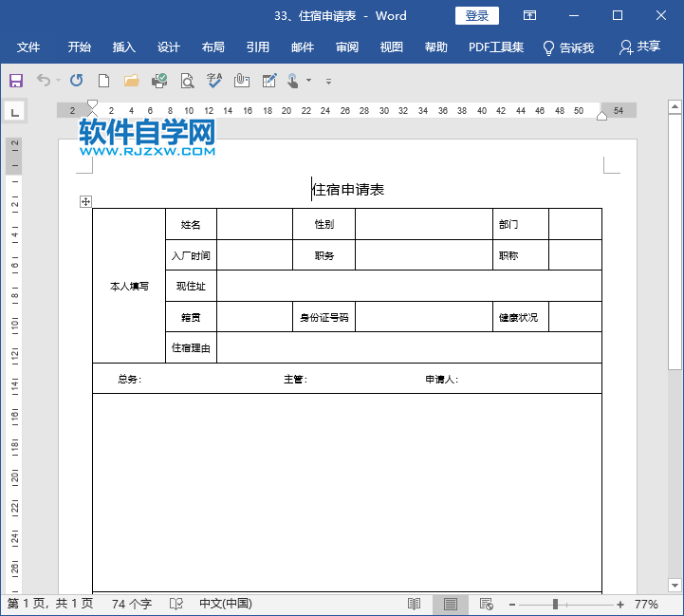Switch to the 视图 tab
684x616 pixels.
[391, 47]
